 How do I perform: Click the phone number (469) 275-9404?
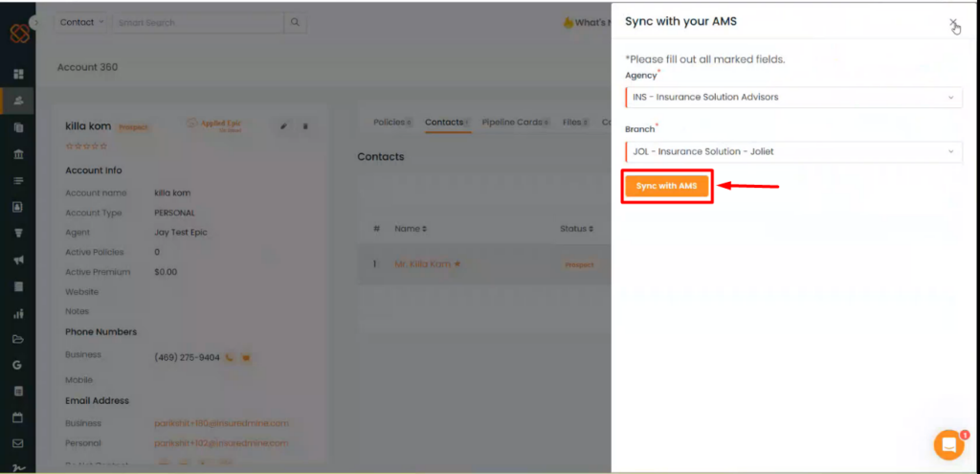[187, 358]
